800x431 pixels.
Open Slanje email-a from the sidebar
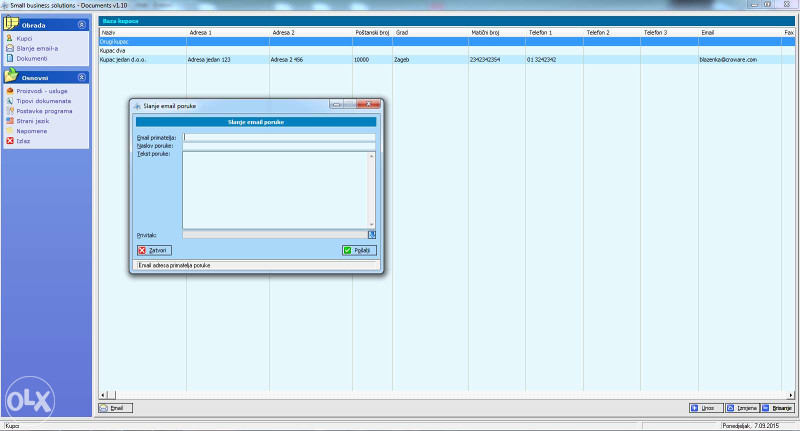[37, 48]
